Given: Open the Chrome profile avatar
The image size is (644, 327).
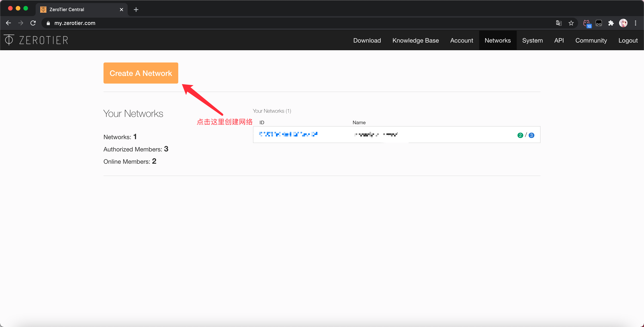Looking at the screenshot, I should tap(623, 23).
